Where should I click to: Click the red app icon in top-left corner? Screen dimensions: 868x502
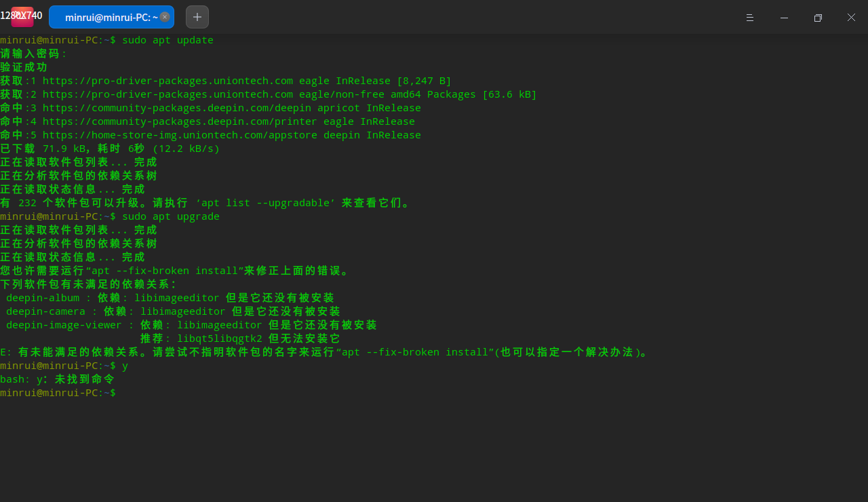click(21, 16)
